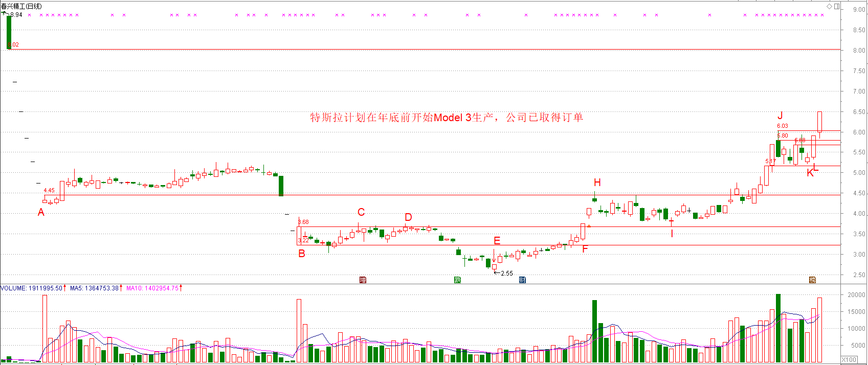
Task: Click the X100 volume scale label
Action: [849, 359]
